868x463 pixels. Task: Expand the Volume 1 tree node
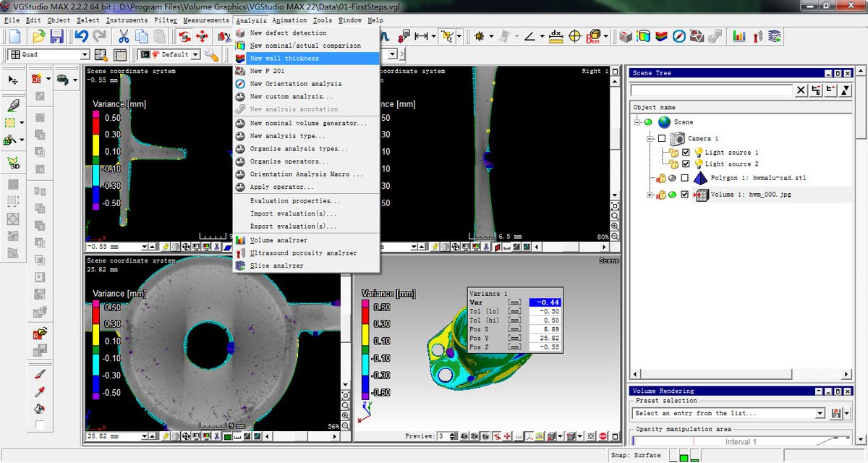click(x=650, y=195)
